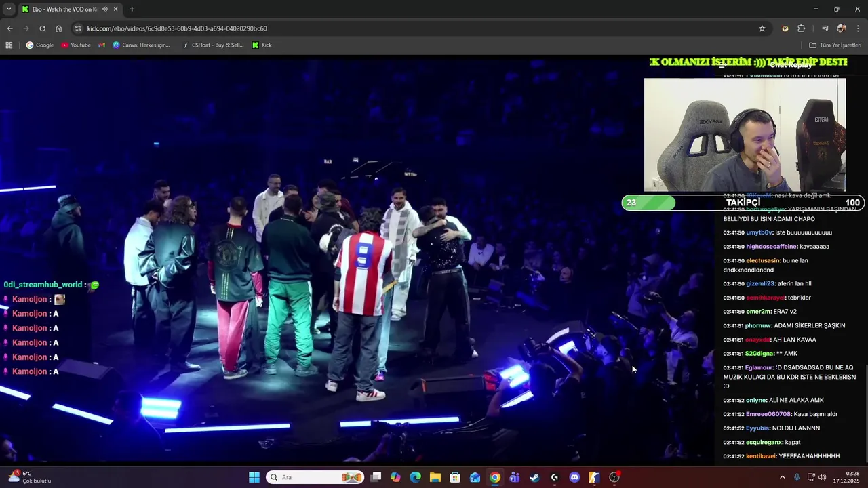The width and height of the screenshot is (868, 488).
Task: Open a new tab with plus button
Action: pos(132,9)
